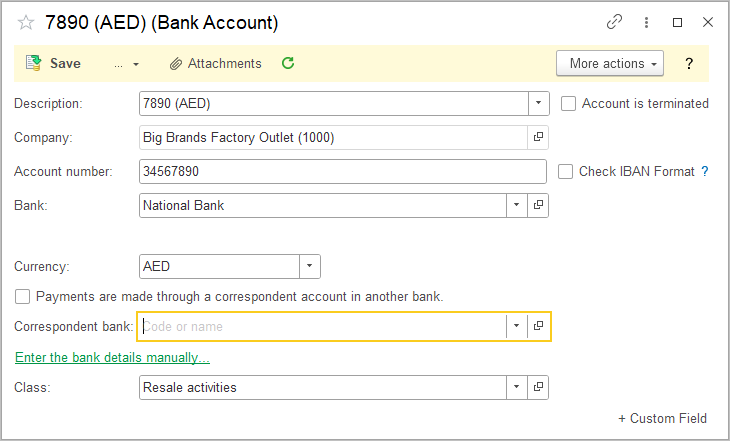Enable Account is terminated checkbox
The width and height of the screenshot is (730, 441).
pyautogui.click(x=569, y=103)
